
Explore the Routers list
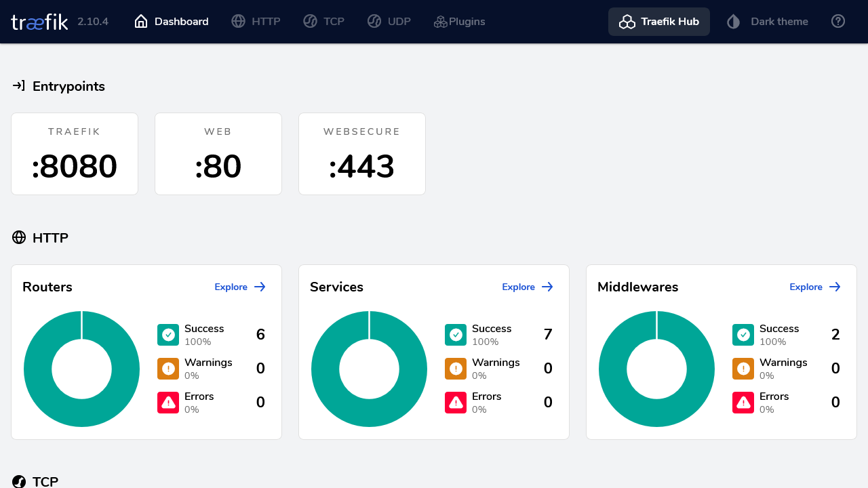coord(240,287)
